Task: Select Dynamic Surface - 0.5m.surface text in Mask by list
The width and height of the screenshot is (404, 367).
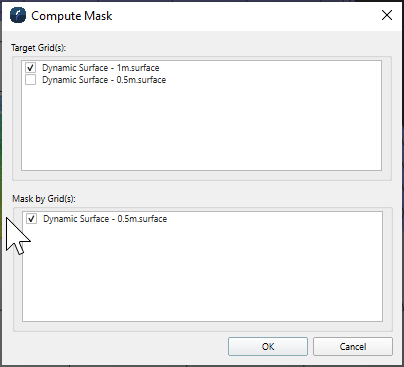Action: pos(105,219)
